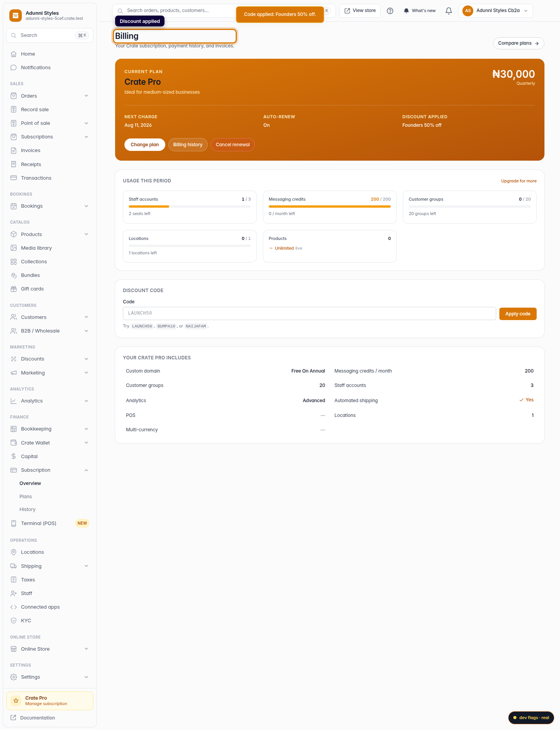Open History under Subscription
The width and height of the screenshot is (560, 730).
(x=28, y=509)
